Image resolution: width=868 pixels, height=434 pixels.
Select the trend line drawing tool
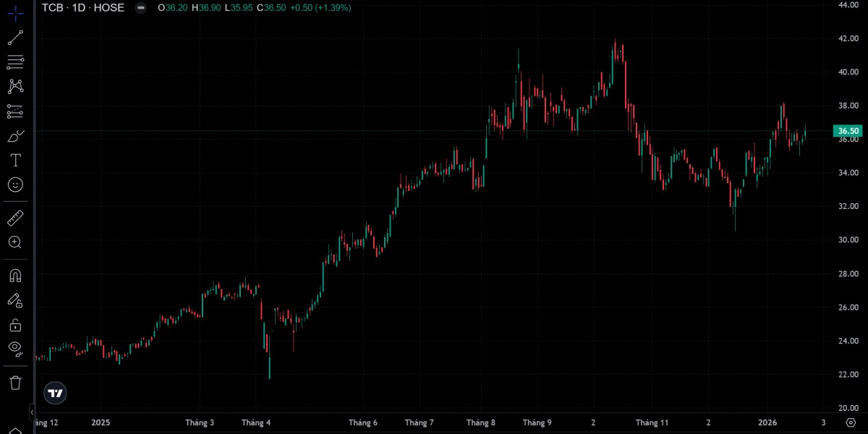point(15,38)
